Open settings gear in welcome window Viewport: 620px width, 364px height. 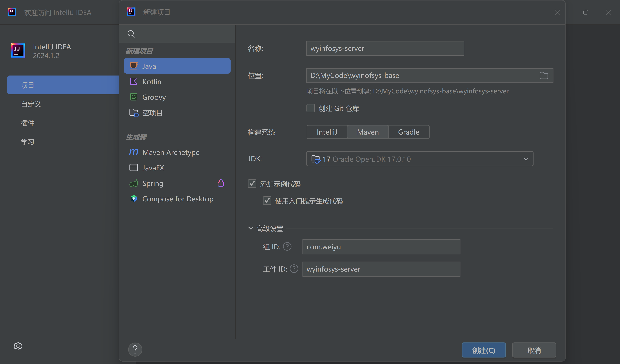coord(18,346)
